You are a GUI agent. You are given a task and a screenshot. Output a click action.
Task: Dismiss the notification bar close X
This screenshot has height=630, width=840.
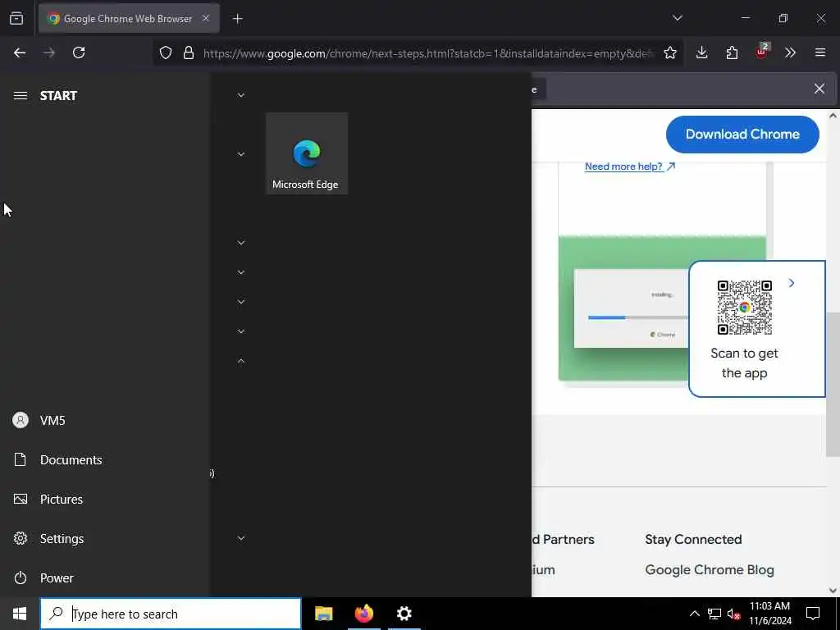coord(819,89)
